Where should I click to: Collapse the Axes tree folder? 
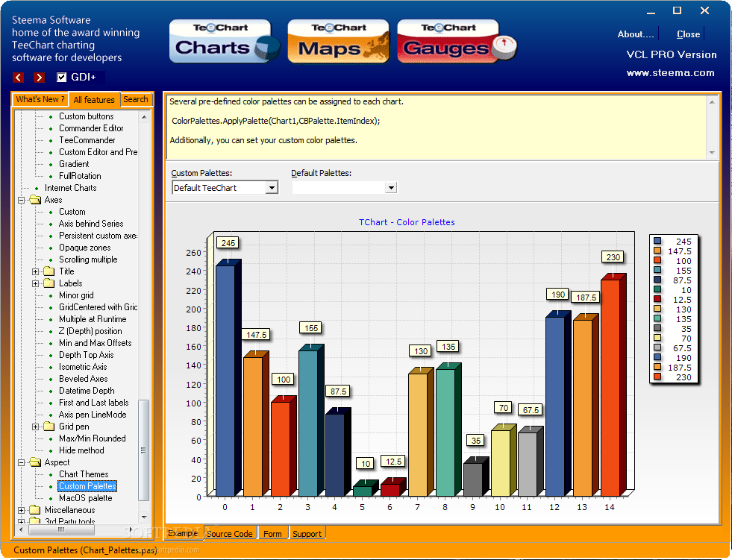pyautogui.click(x=21, y=200)
